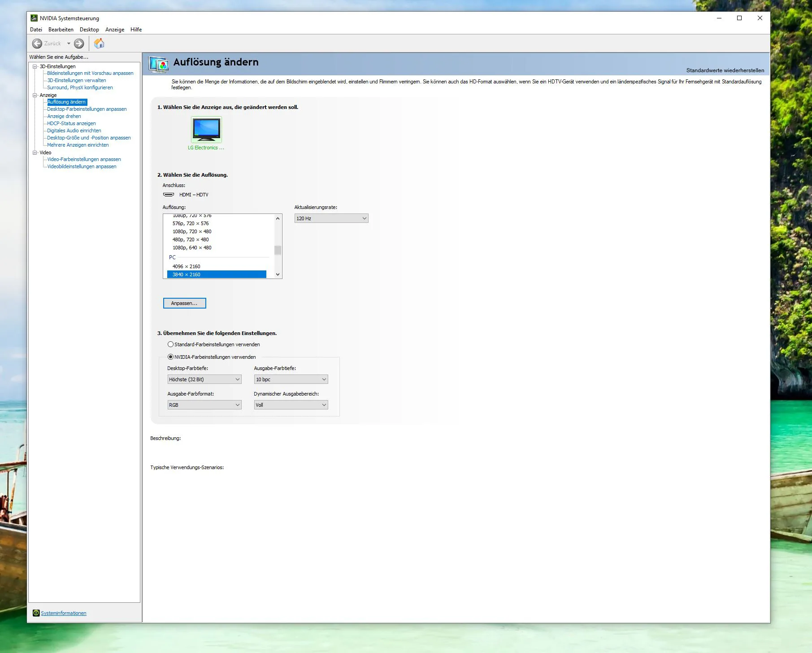
Task: Select resolution 576p, 720 × 576
Action: pyautogui.click(x=191, y=223)
